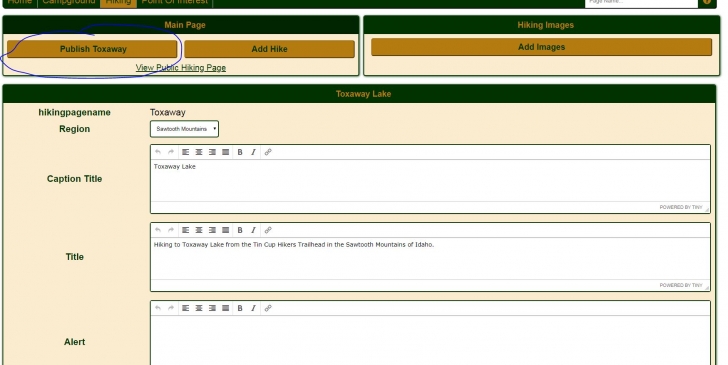Screen dimensions: 728x365
Task: Click the Powered by Tiny link in Title editor
Action: pos(681,285)
